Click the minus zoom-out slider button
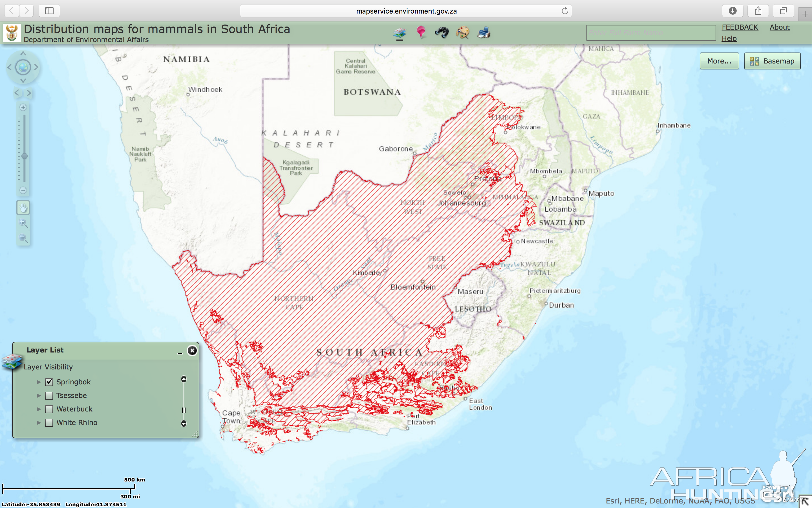Viewport: 812px width, 508px height. 23,190
